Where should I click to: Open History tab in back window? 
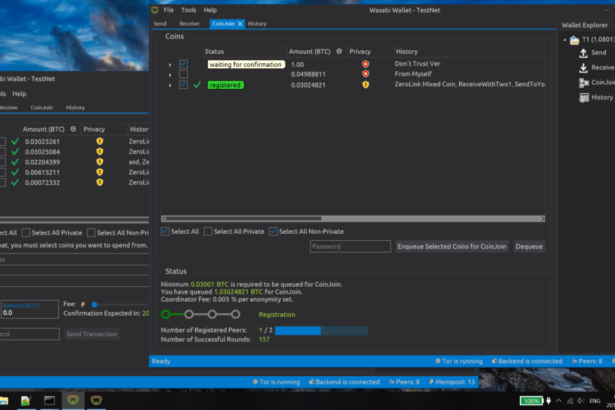(75, 108)
